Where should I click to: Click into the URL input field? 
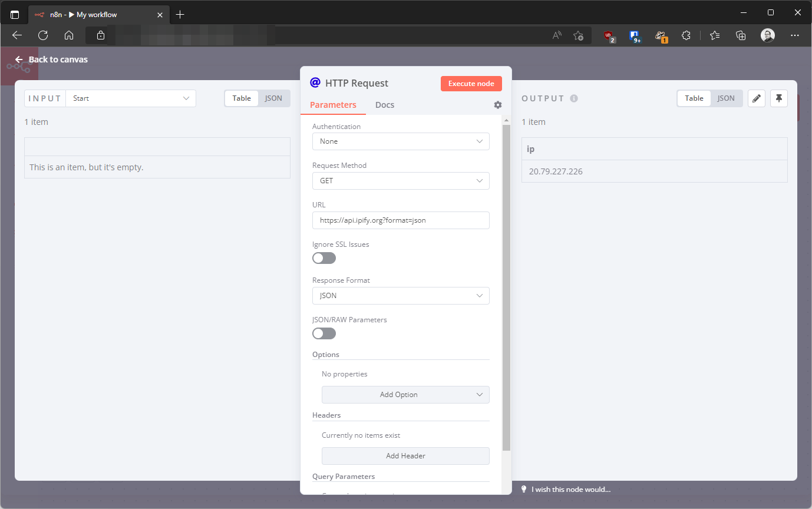click(401, 220)
